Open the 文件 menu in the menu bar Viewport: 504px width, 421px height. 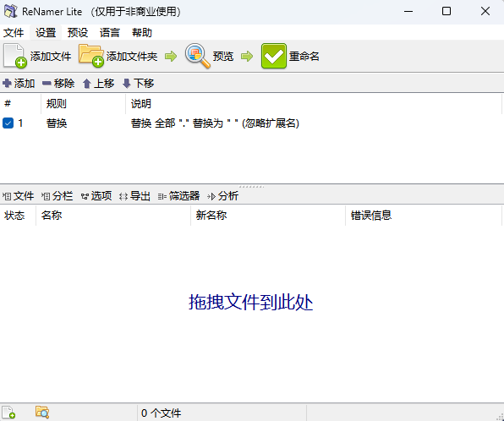click(14, 32)
